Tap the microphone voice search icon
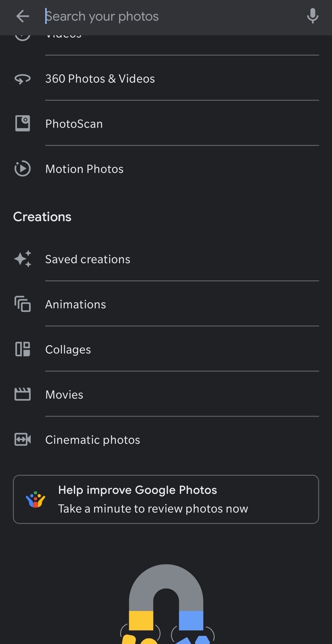Viewport: 332px width, 644px height. click(312, 16)
